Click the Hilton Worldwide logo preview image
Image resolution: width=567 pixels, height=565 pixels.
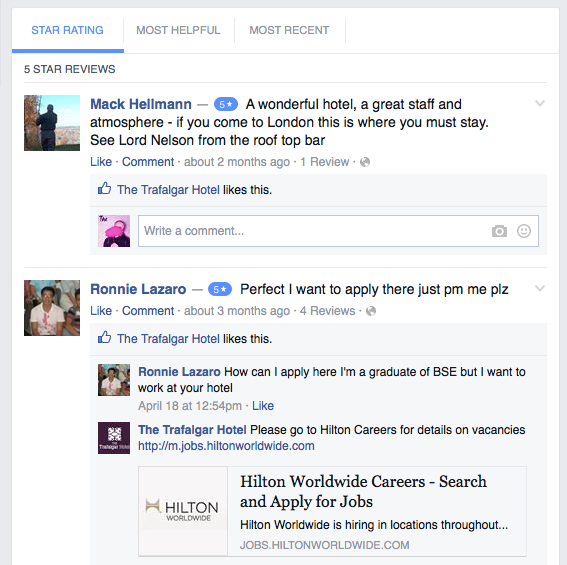click(183, 511)
